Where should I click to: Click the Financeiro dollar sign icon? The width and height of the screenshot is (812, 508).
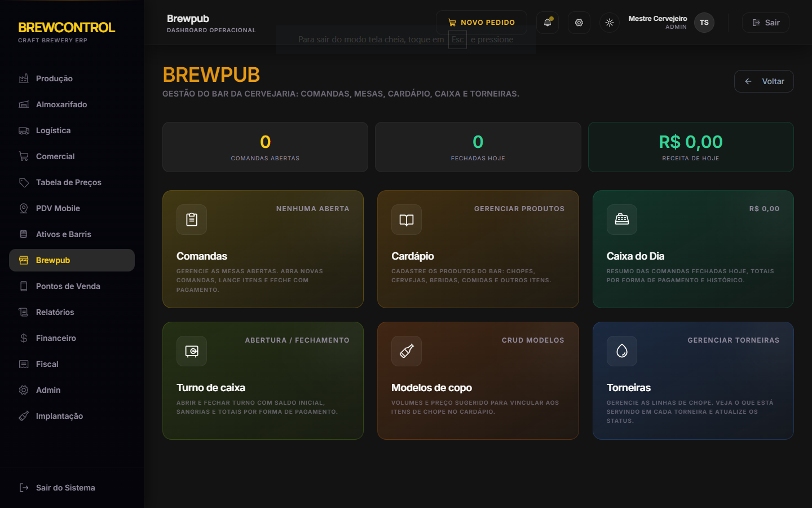pyautogui.click(x=24, y=338)
